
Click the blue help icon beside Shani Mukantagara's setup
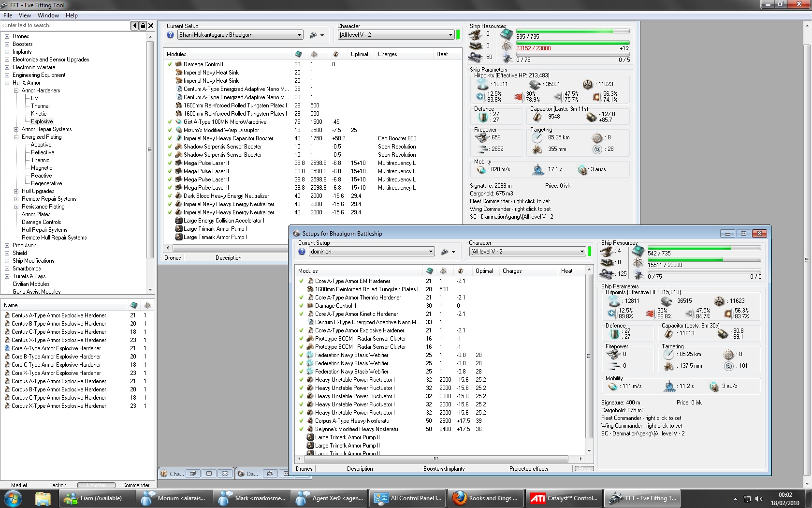click(x=170, y=35)
